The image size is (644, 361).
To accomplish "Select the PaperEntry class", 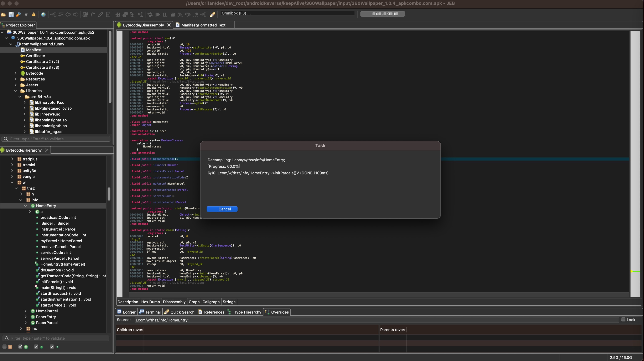I will [x=46, y=317].
